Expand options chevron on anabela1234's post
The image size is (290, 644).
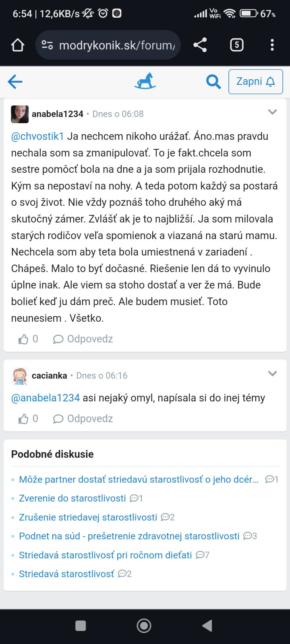pos(272,112)
